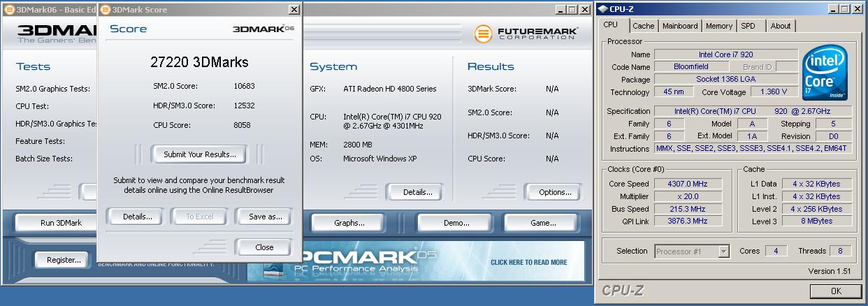
Task: Click the 3DMark Score dialog title icon
Action: [106, 10]
